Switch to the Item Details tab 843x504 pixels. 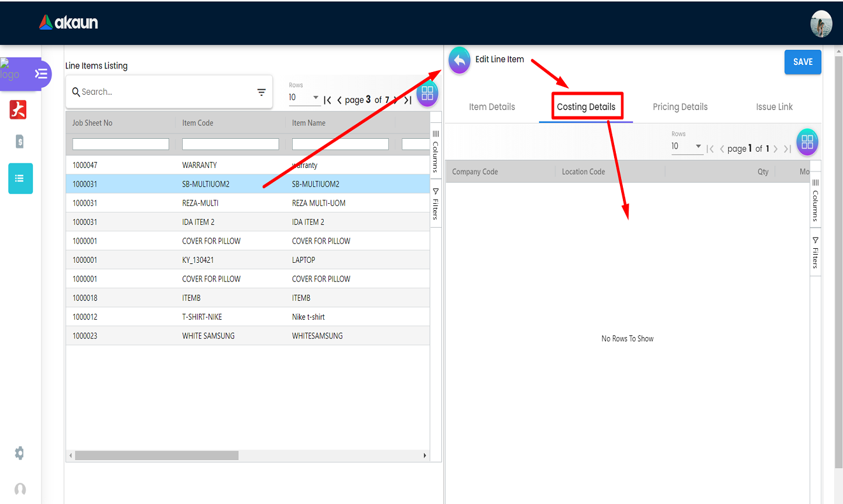coord(492,107)
